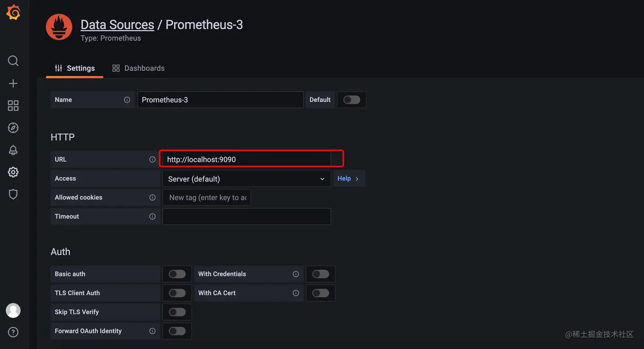Expand the Access Help section

pyautogui.click(x=348, y=179)
